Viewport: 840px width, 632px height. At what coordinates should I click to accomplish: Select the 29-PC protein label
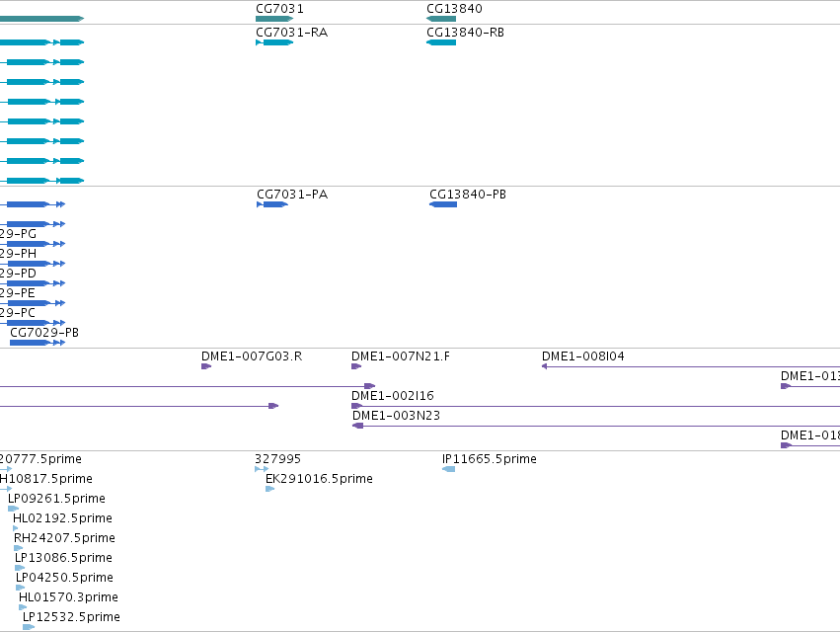[18, 313]
